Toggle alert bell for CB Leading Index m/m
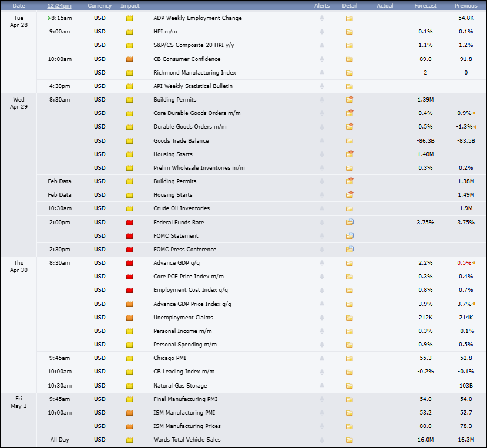Screen dimensions: 487x448 (x=322, y=372)
